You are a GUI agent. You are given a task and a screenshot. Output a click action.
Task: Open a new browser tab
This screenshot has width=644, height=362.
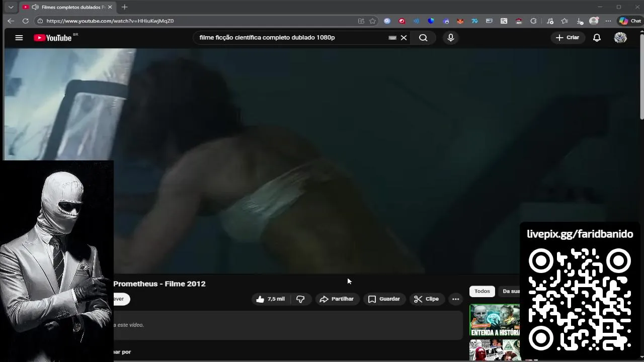coord(124,7)
